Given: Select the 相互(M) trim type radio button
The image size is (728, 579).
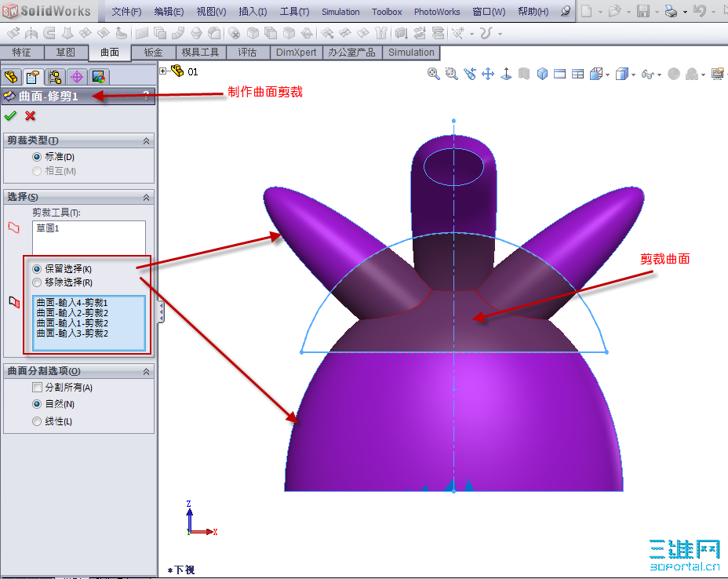Looking at the screenshot, I should coord(37,171).
